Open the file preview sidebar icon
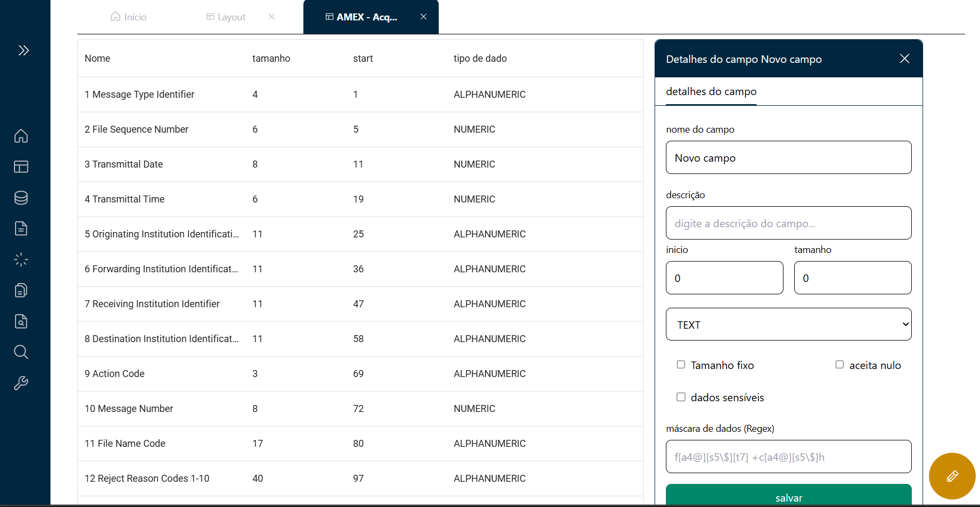The height and width of the screenshot is (507, 980). click(20, 321)
